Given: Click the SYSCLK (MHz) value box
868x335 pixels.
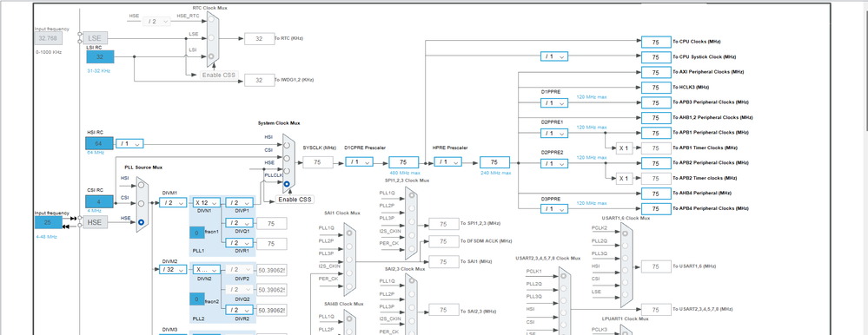Looking at the screenshot, I should coord(318,162).
